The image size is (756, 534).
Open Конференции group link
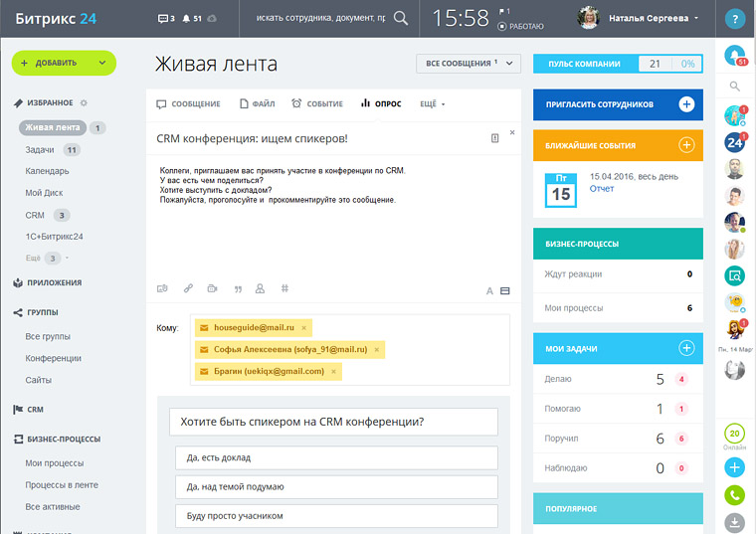(53, 358)
